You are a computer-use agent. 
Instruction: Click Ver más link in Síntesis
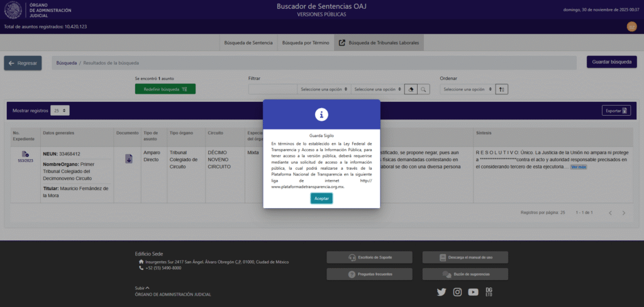[579, 167]
